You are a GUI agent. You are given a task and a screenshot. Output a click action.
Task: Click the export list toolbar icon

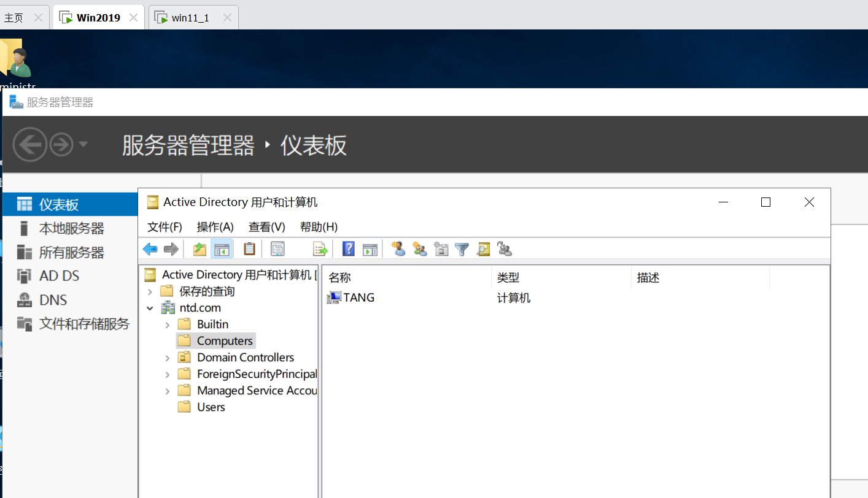coord(320,249)
